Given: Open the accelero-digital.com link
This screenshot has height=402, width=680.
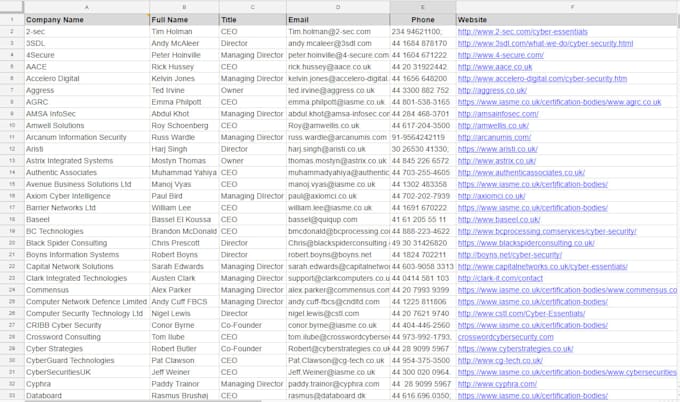Looking at the screenshot, I should 542,78.
